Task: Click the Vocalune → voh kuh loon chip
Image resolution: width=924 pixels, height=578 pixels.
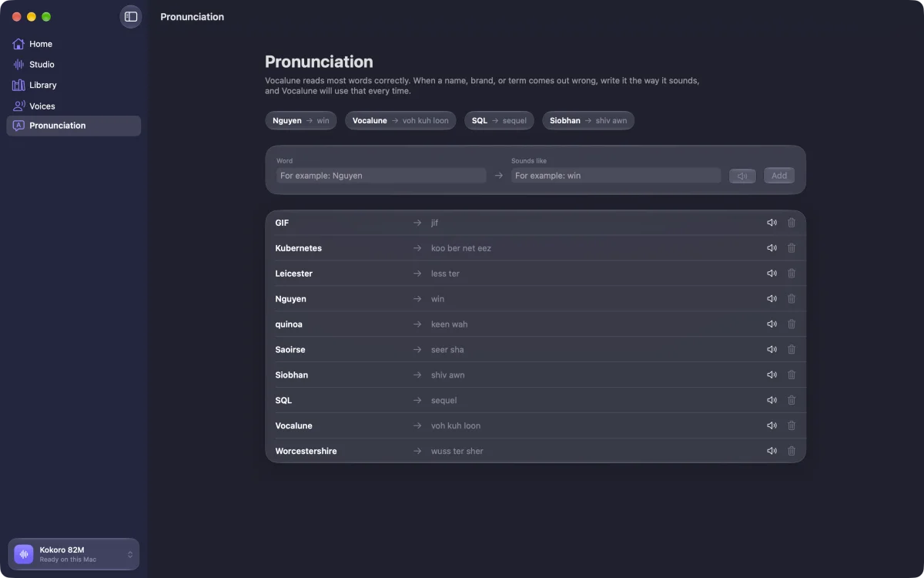Action: (x=400, y=121)
